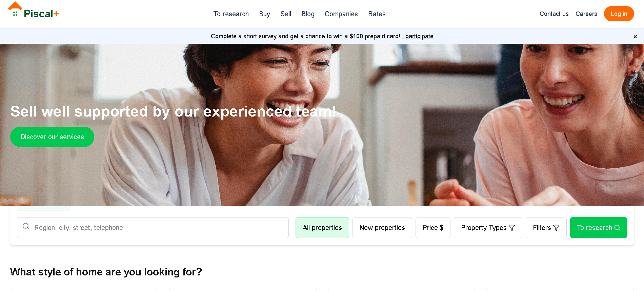
Task: Click the magnifier icon on the green To research button
Action: [x=617, y=228]
